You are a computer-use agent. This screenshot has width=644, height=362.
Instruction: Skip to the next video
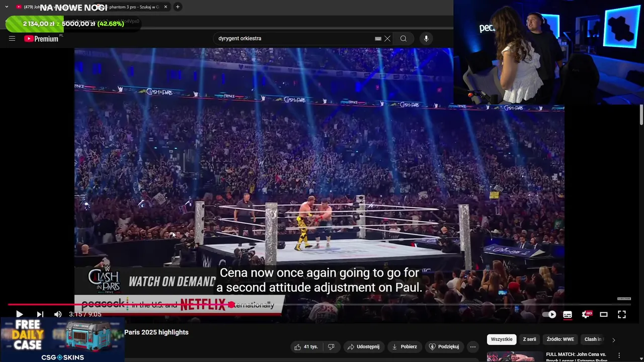40,314
